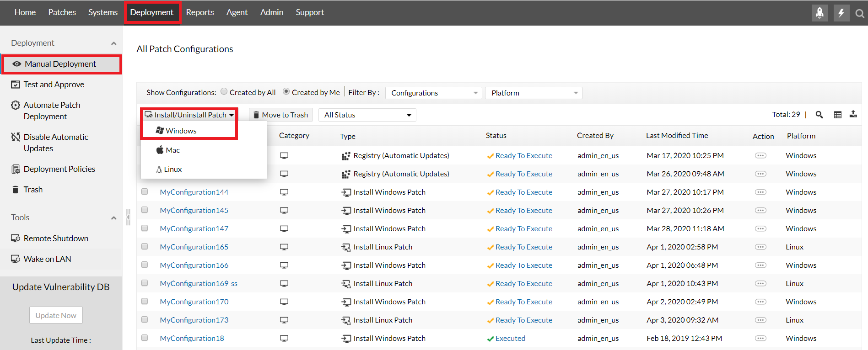Select the Created by All radio button

pyautogui.click(x=224, y=92)
